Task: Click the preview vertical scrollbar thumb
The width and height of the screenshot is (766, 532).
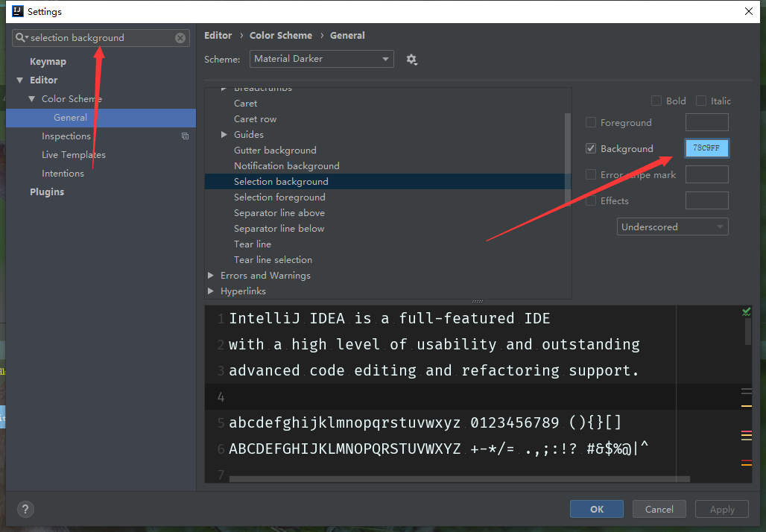Action: (x=748, y=331)
